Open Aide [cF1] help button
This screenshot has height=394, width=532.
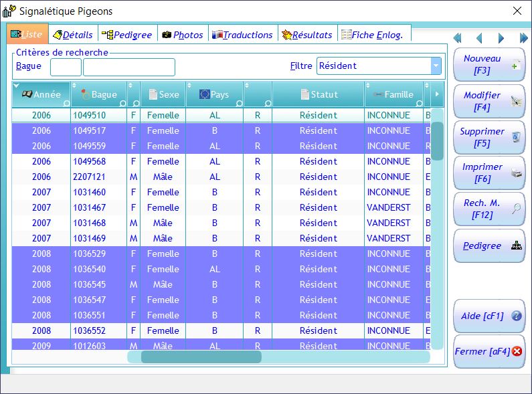[489, 316]
